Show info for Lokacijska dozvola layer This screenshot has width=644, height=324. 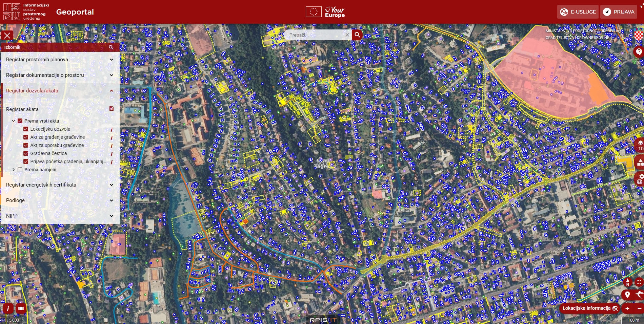pyautogui.click(x=112, y=129)
